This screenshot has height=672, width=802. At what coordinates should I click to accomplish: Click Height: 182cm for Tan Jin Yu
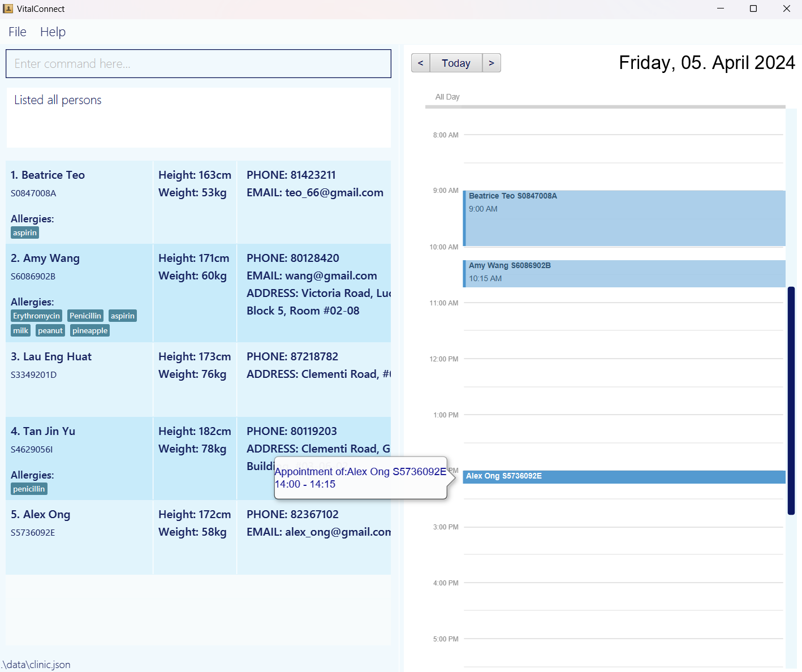[195, 431]
